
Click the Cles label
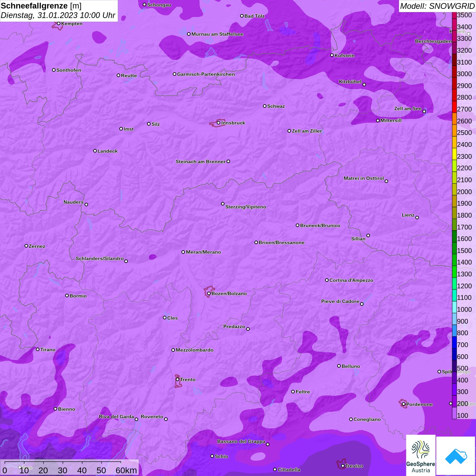point(172,318)
